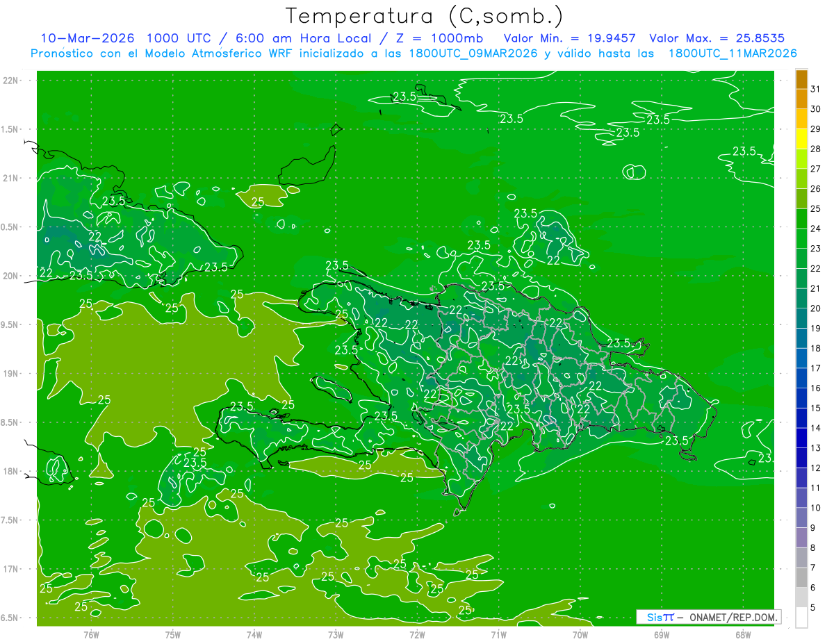Click the '1800UTC_11MAR2026' valid-until time
This screenshot has height=644, width=834.
[x=733, y=53]
